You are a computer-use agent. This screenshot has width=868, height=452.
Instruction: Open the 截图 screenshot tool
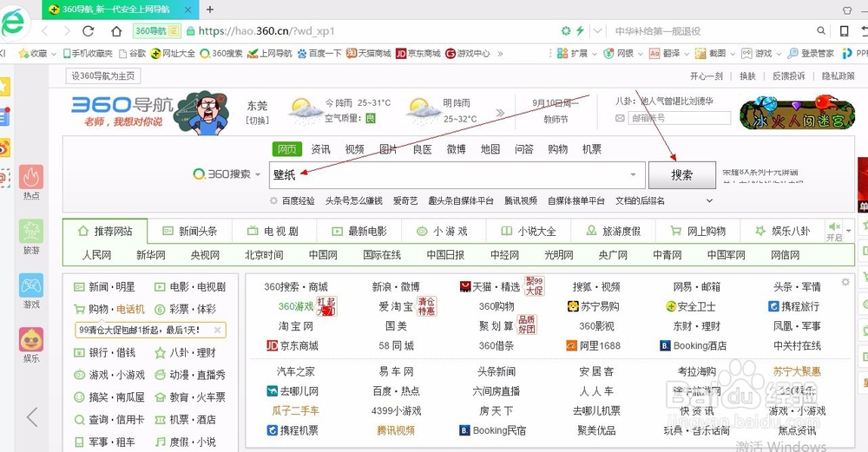pos(711,53)
